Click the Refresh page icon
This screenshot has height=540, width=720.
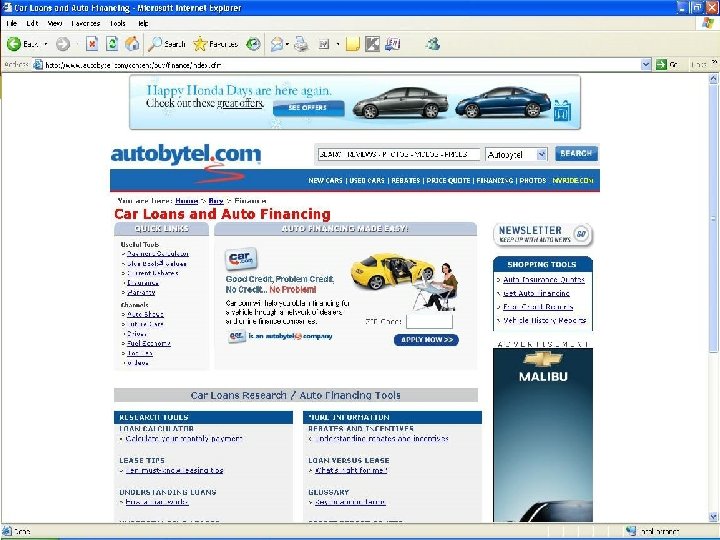point(112,44)
